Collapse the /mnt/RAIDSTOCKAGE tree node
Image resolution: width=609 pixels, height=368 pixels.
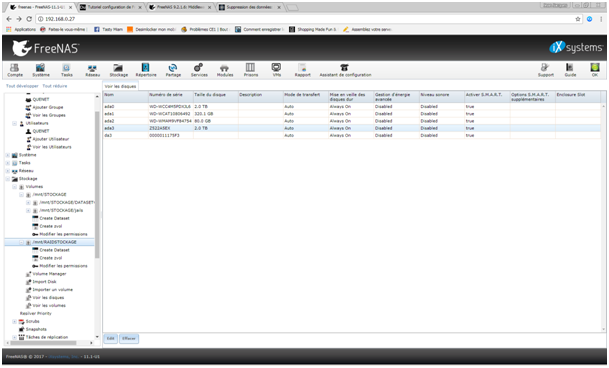coord(22,242)
